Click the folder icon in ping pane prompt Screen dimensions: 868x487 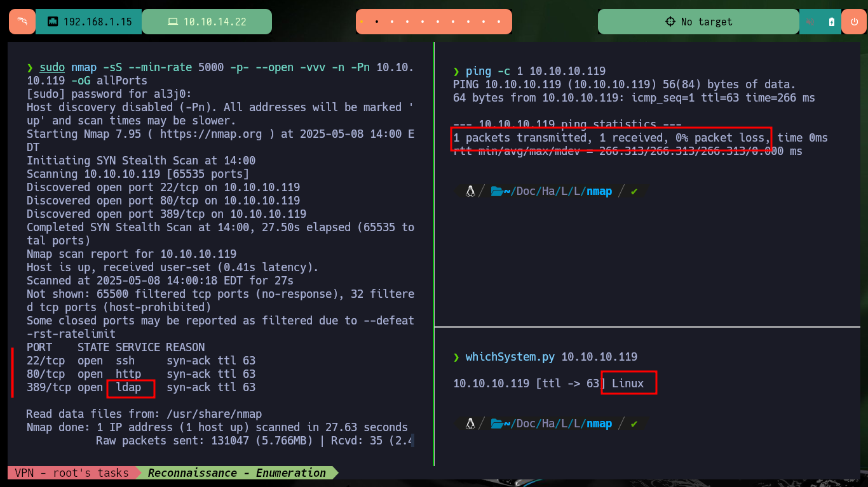(x=497, y=191)
